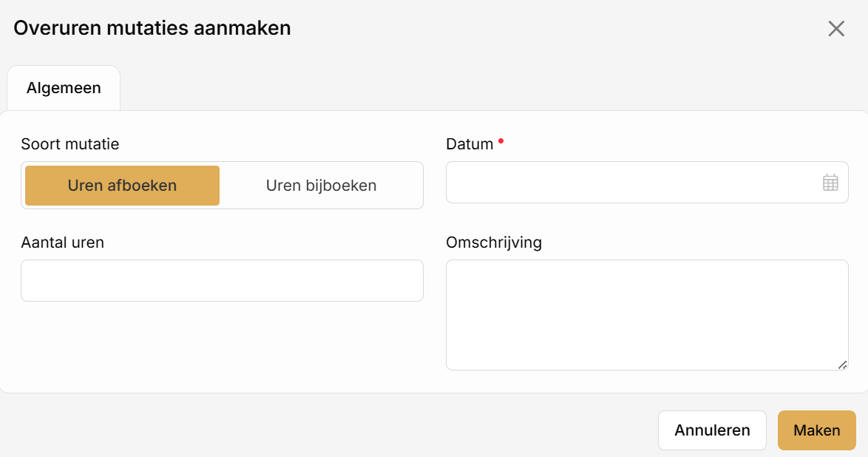The image size is (868, 457).
Task: Open the Algemeen tab
Action: [x=64, y=88]
